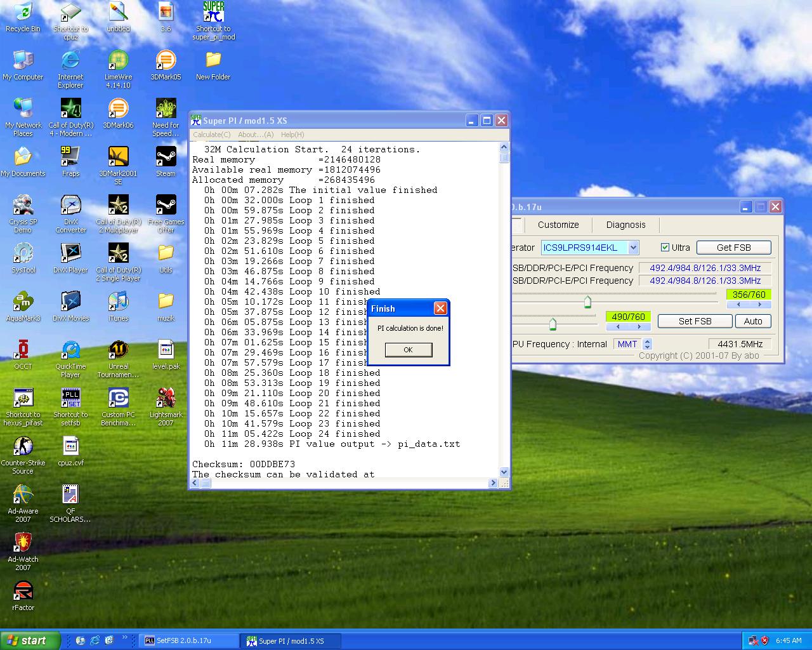Open the LimeWire 4.14.10 icon

pos(118,69)
